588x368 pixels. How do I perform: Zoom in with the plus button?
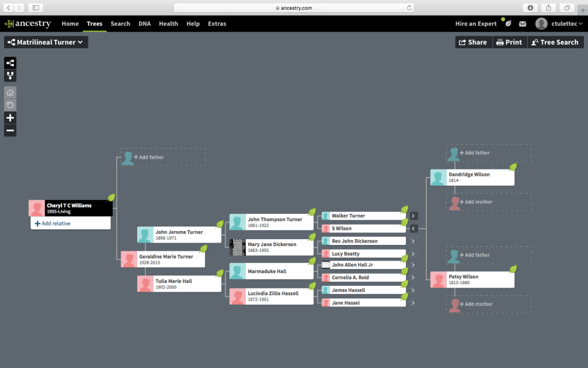point(10,118)
